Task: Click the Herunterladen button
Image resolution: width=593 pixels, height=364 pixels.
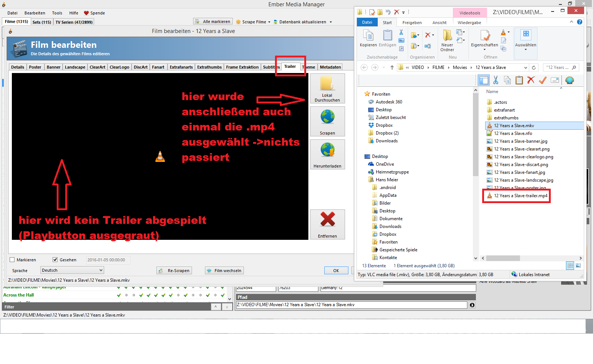Action: click(x=327, y=154)
